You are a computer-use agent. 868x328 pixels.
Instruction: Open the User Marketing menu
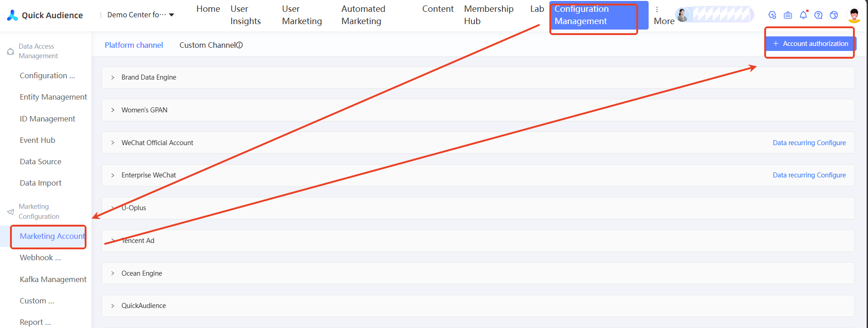click(302, 15)
